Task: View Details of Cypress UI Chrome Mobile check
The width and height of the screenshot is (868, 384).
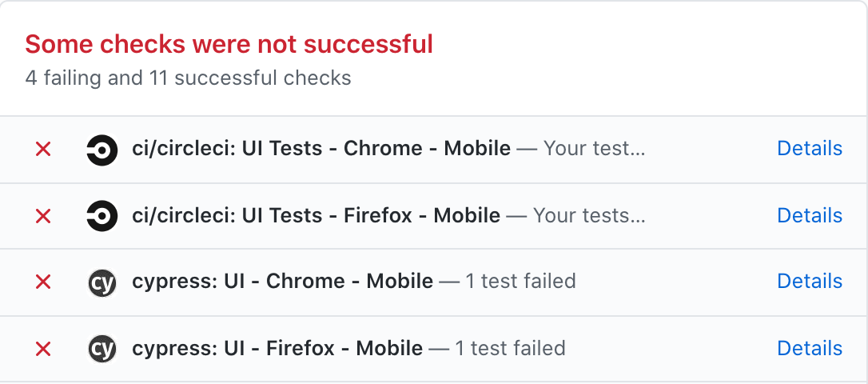Action: (x=810, y=282)
